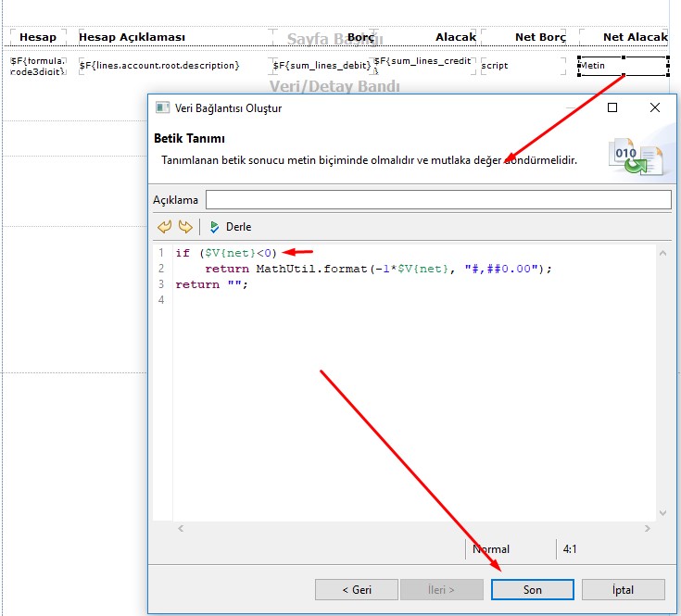Click the vertical scrollbar down arrow in editor
This screenshot has height=616, width=681.
click(662, 512)
